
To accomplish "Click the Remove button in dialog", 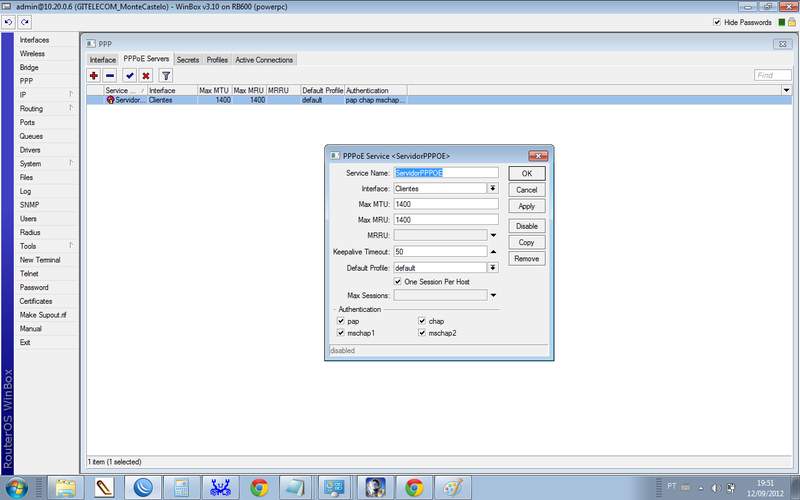I will pyautogui.click(x=527, y=259).
